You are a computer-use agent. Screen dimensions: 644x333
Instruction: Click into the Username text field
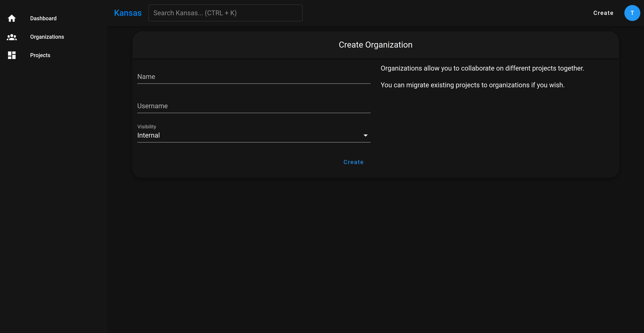(x=254, y=106)
